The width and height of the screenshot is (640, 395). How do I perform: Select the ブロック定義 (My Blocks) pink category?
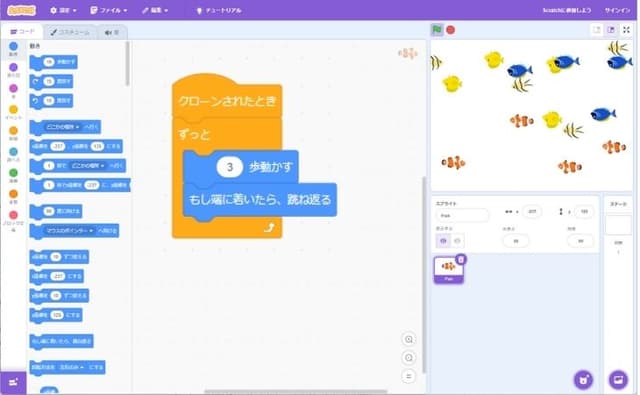click(x=13, y=221)
